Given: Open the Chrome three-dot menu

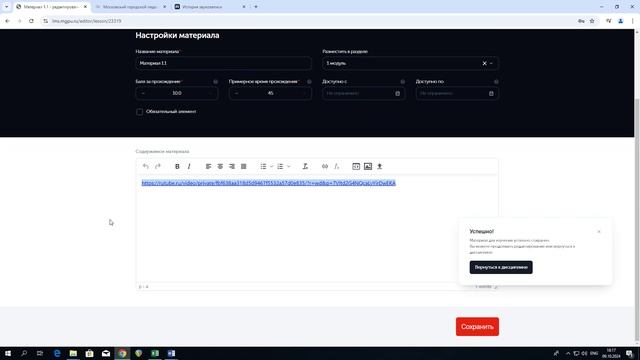Looking at the screenshot, I should point(632,21).
